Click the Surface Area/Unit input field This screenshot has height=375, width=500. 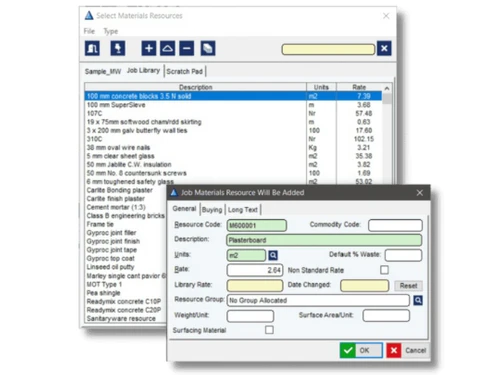pyautogui.click(x=386, y=315)
